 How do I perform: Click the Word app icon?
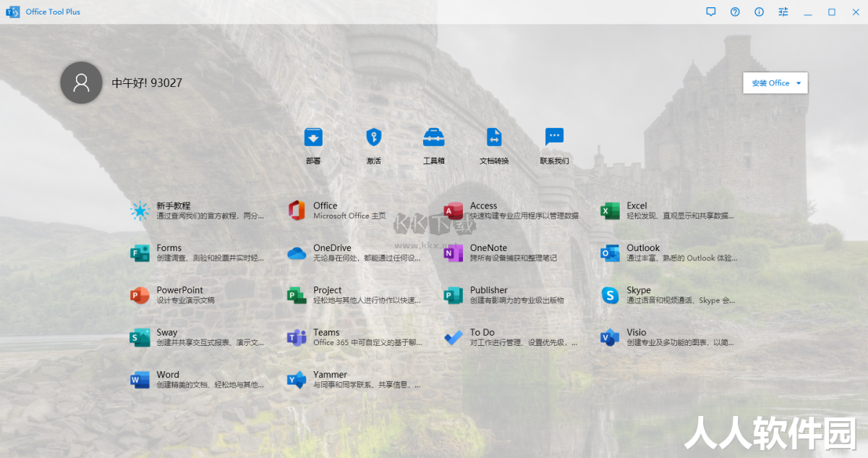[x=140, y=380]
